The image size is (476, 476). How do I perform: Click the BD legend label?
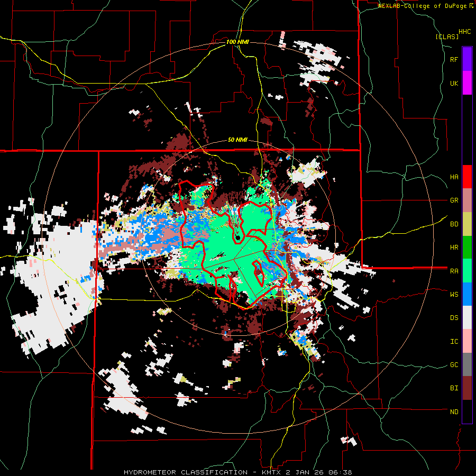click(454, 224)
